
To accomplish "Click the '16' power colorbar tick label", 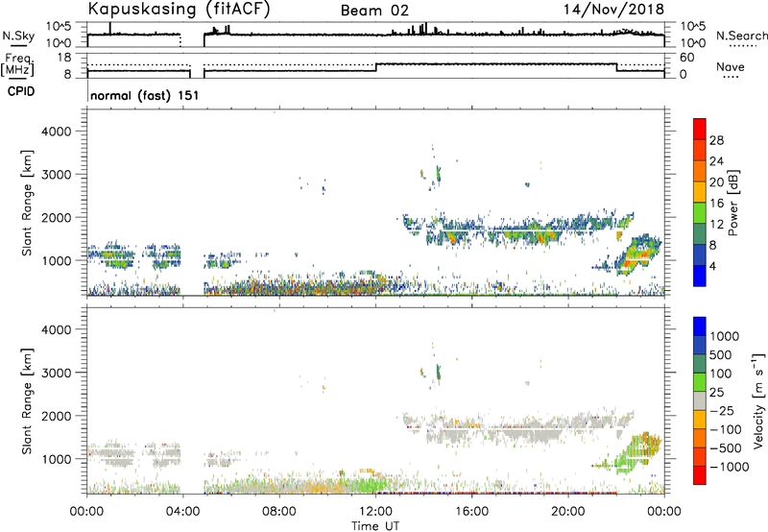I will 716,204.
